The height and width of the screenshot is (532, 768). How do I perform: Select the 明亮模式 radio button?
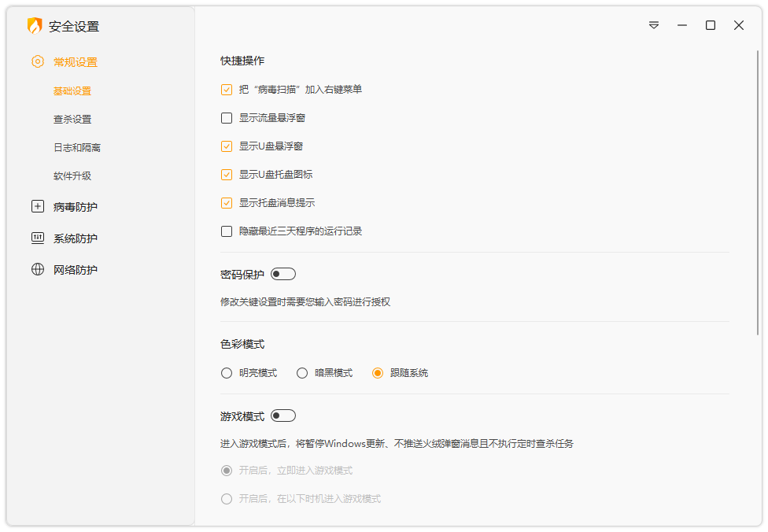click(x=227, y=372)
